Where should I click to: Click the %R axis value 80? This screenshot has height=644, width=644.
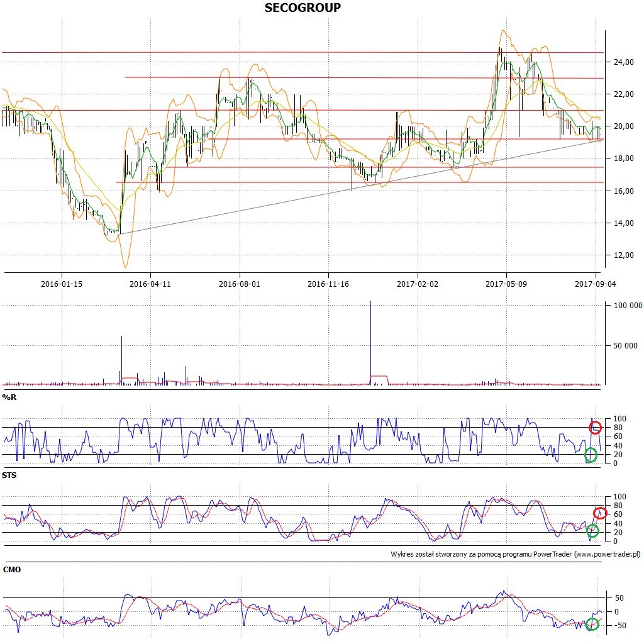[x=618, y=428]
